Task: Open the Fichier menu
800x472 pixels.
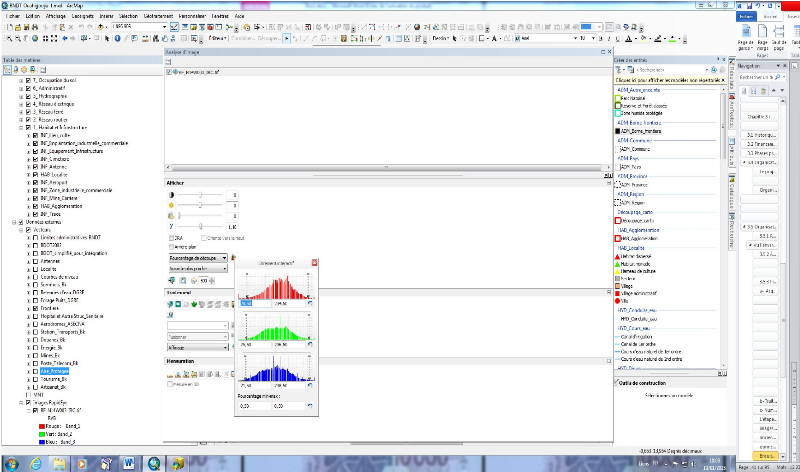Action: (13, 17)
